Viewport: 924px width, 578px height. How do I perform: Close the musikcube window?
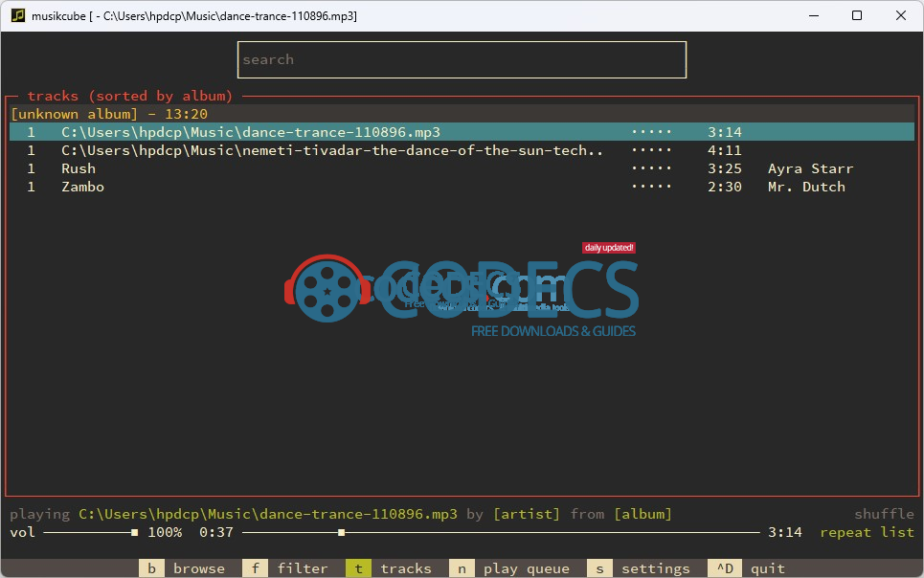(x=900, y=15)
